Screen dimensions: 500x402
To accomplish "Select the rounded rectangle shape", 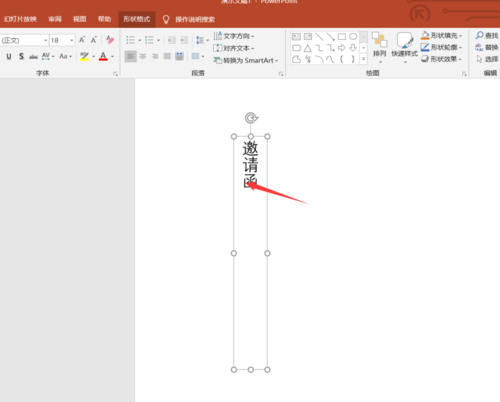I will (x=296, y=48).
